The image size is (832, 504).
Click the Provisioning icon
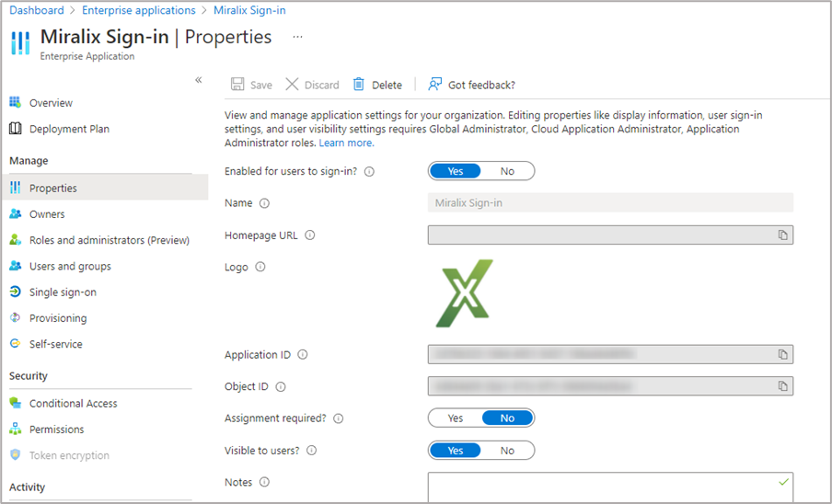point(16,317)
